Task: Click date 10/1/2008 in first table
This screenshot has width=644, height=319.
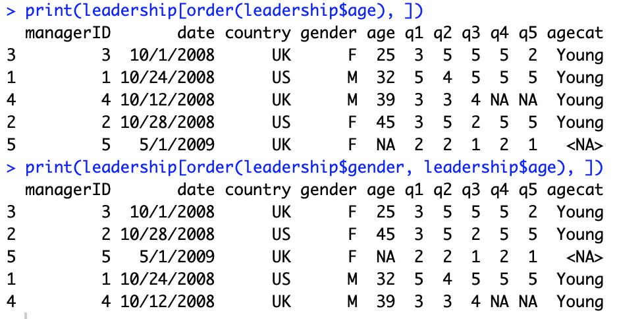Action: tap(172, 55)
